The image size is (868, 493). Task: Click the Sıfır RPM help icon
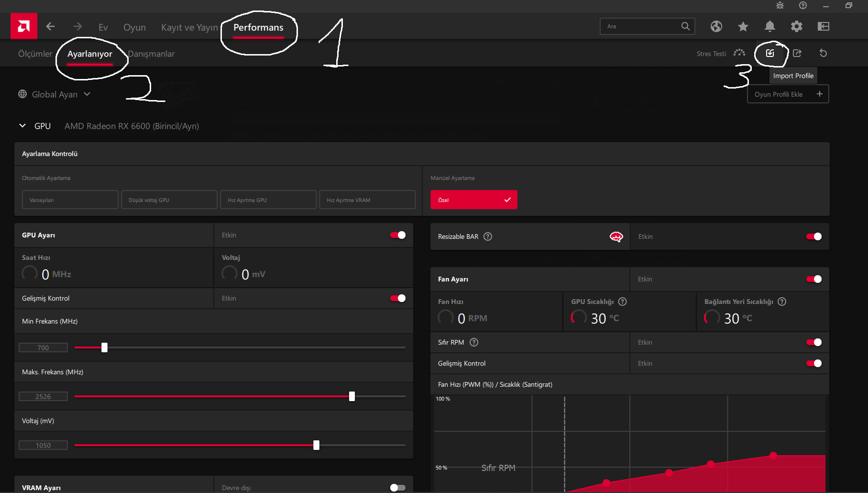474,342
